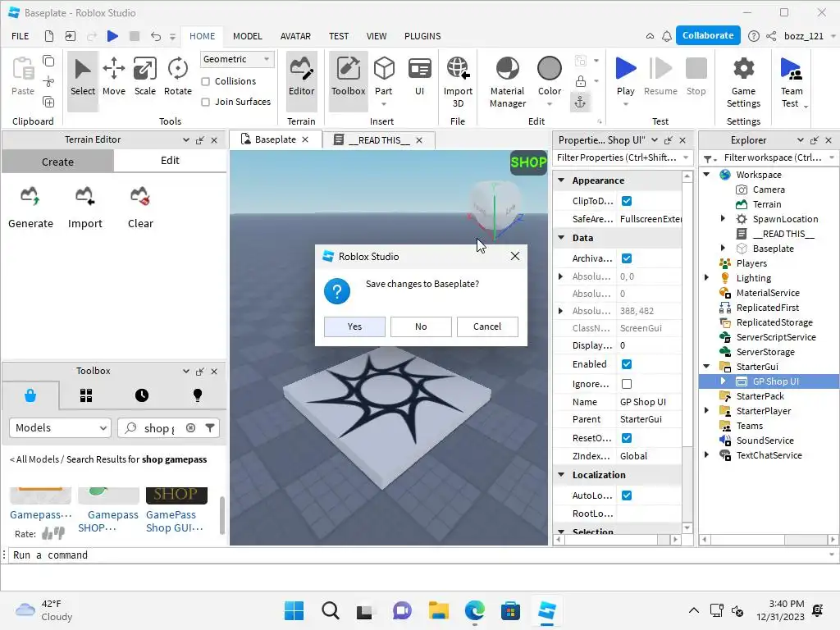840x630 pixels.
Task: Switch to the AVATAR ribbon tab
Action: pos(295,36)
